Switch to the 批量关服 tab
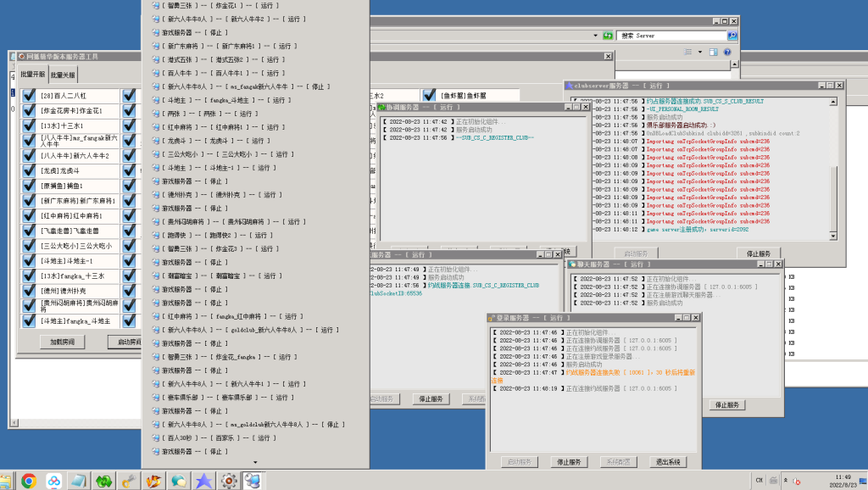Viewport: 868px width, 490px height. [61, 75]
